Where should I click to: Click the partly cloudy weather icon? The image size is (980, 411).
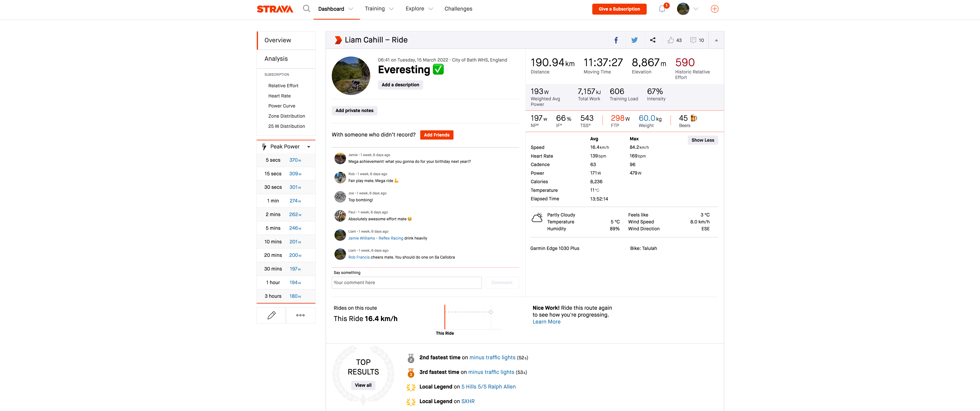coord(537,218)
